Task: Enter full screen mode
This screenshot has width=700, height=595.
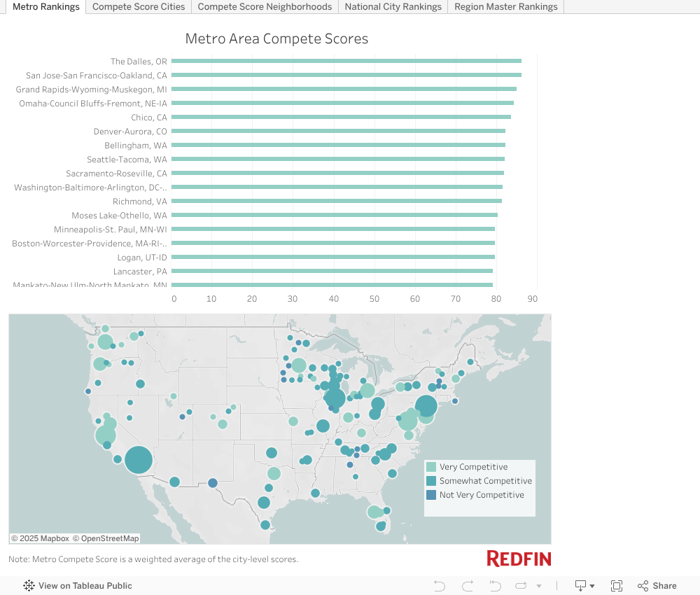Action: (x=617, y=586)
